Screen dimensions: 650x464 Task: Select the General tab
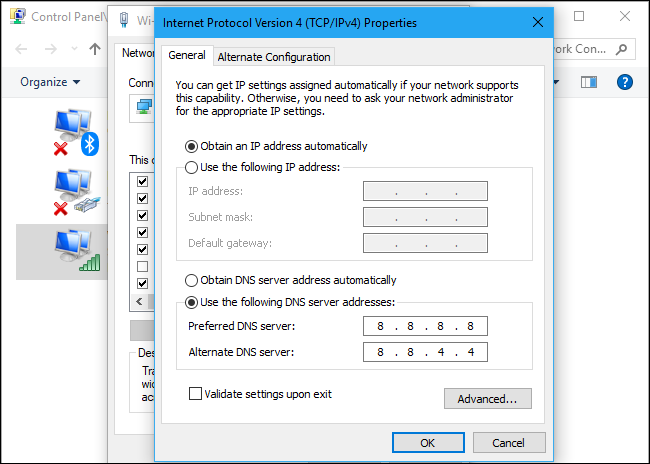pos(187,56)
